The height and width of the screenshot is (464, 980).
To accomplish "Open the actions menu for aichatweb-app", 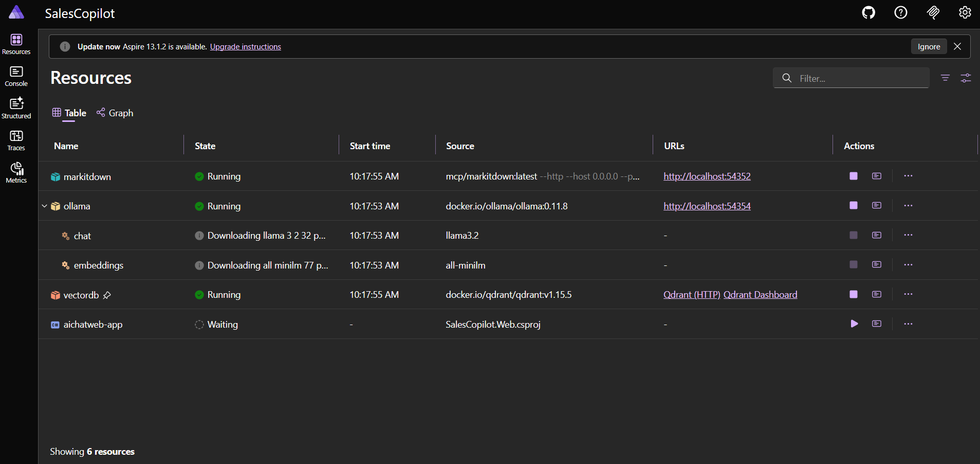I will 908,324.
